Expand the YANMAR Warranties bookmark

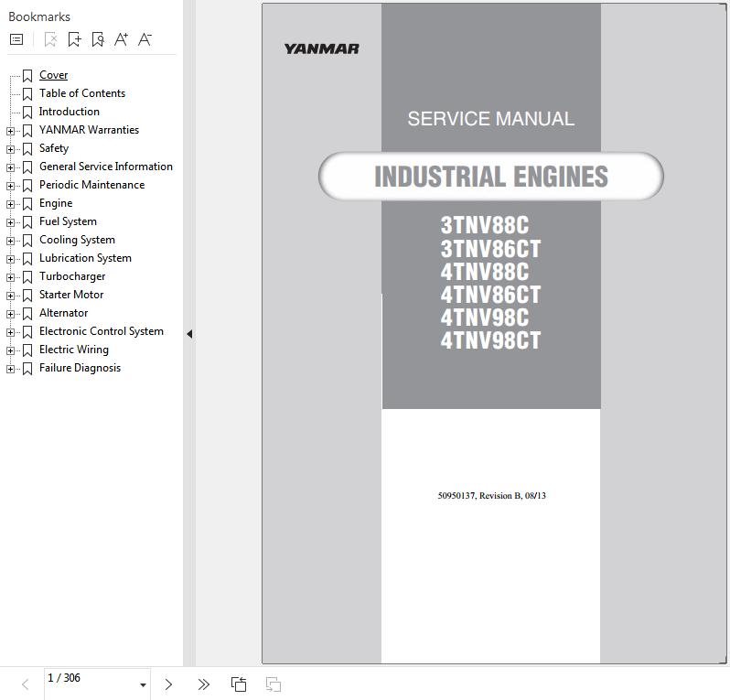coord(10,131)
